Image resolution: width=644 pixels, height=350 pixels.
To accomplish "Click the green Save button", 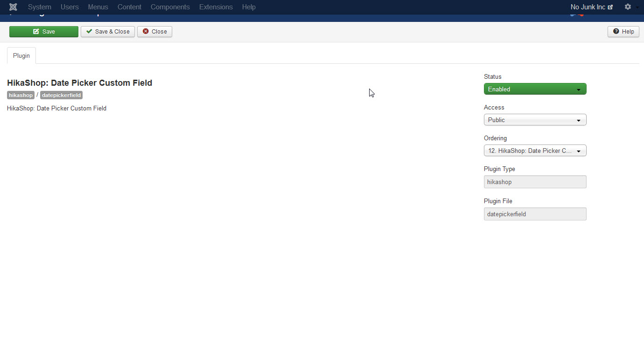I will (44, 32).
